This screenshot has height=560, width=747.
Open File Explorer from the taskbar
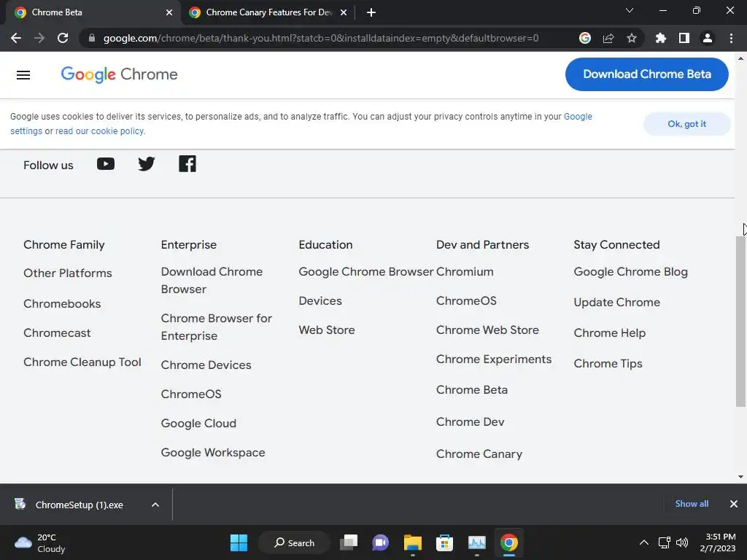413,542
